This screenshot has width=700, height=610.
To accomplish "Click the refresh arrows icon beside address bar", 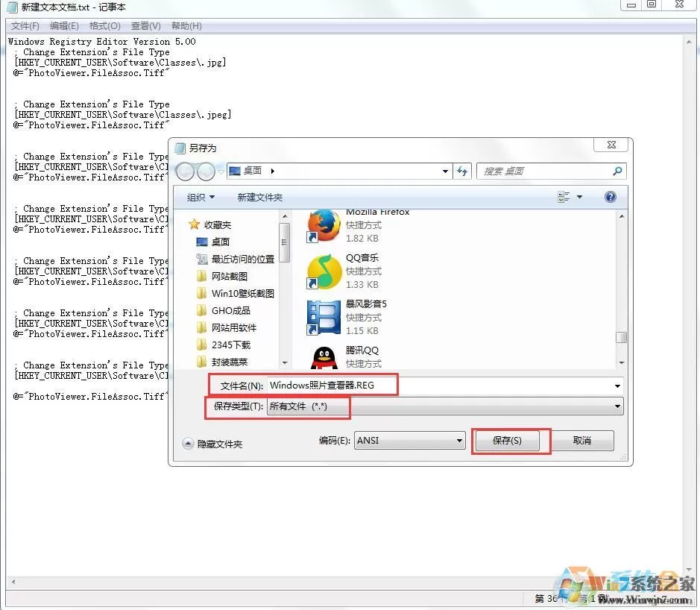I will click(x=462, y=171).
